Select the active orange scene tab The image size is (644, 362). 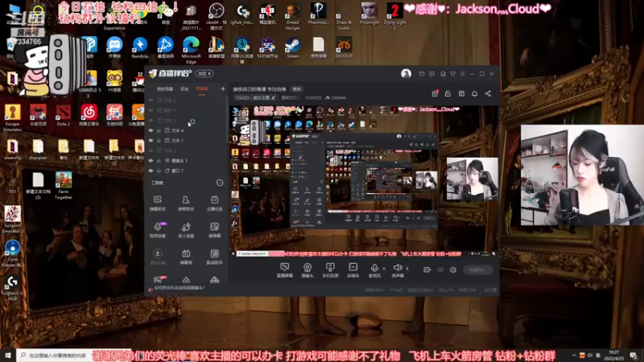coord(202,88)
